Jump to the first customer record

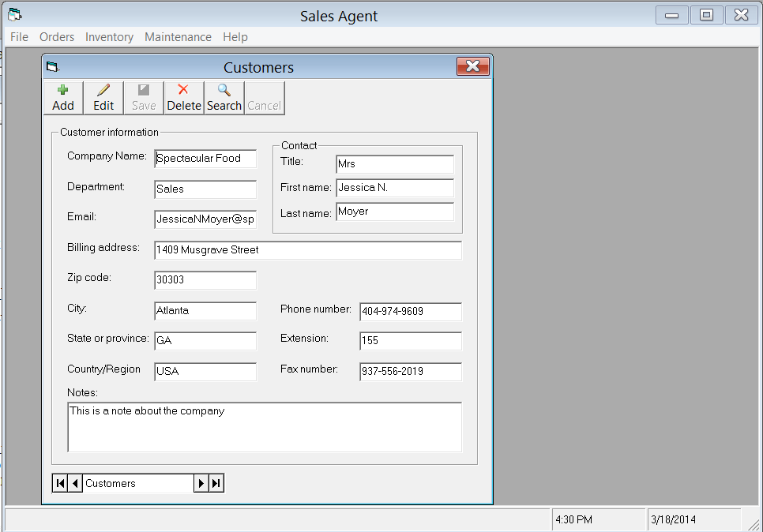(61, 483)
